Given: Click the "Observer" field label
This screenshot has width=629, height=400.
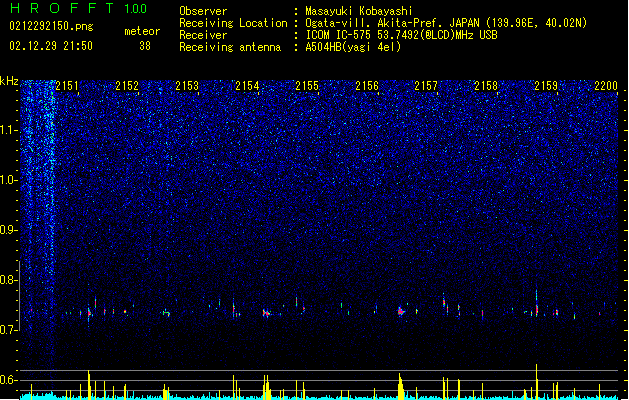Looking at the screenshot, I should tap(203, 11).
